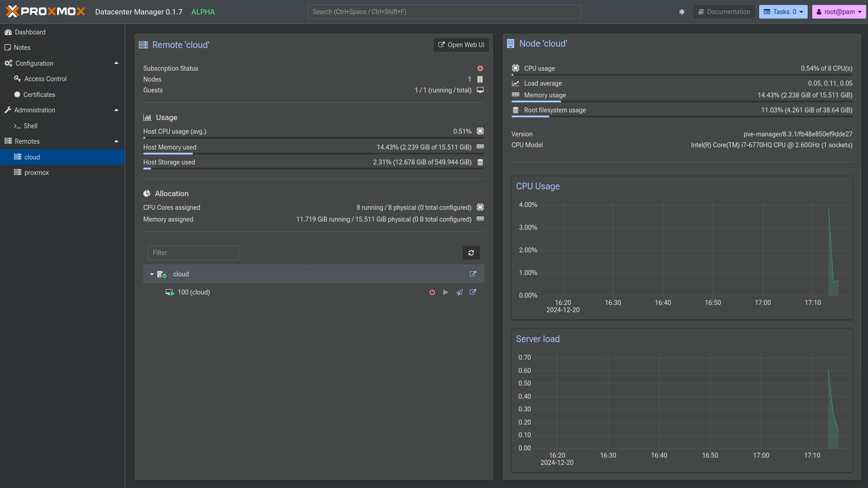Click the Open Web UI button
The image size is (868, 488).
[x=461, y=45]
